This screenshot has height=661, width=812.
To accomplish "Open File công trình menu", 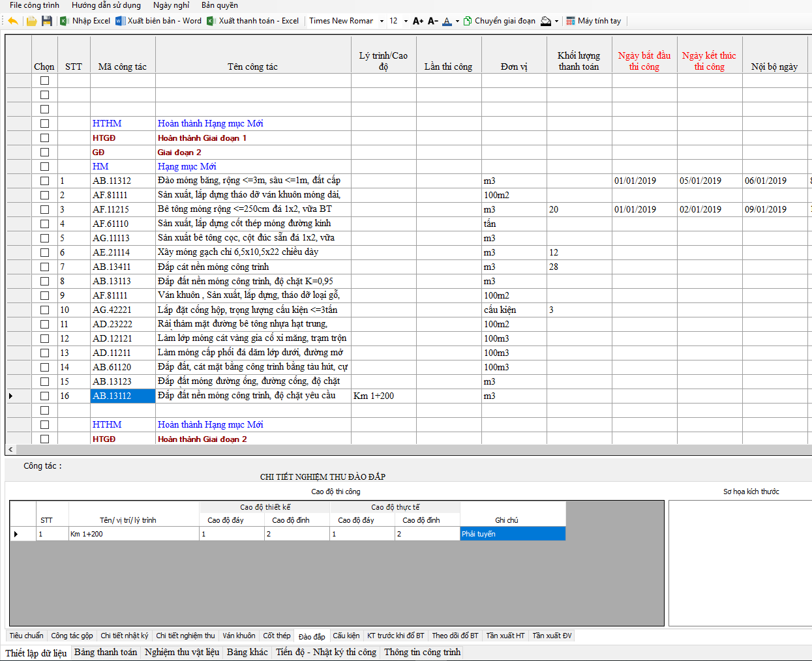I will (35, 5).
